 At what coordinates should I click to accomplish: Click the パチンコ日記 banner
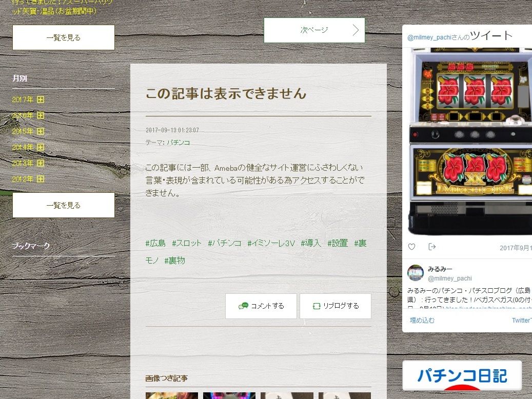click(x=462, y=376)
